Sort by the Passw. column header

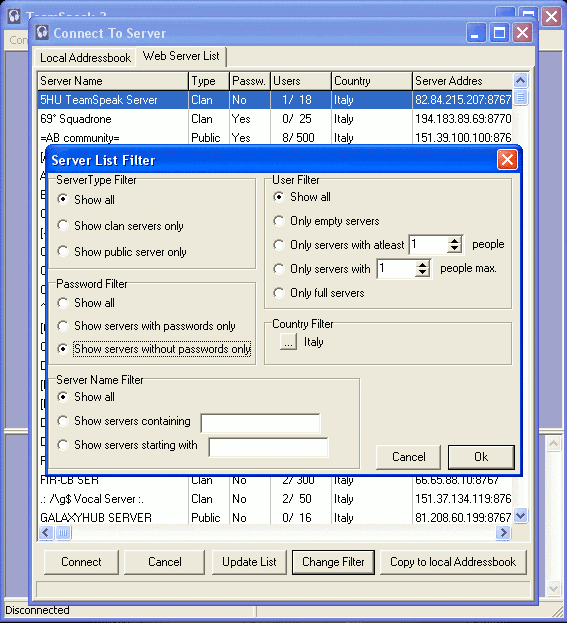(250, 81)
